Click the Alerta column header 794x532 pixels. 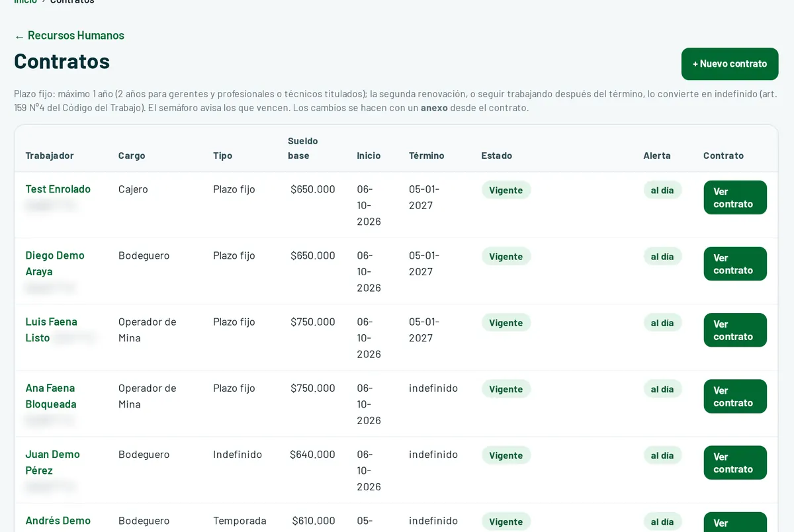(x=657, y=155)
